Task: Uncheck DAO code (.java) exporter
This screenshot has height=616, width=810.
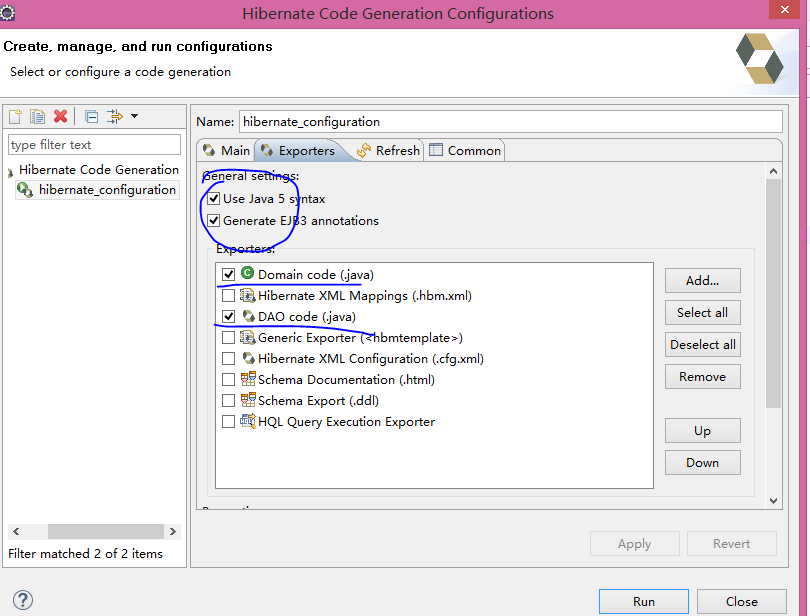Action: pos(228,316)
